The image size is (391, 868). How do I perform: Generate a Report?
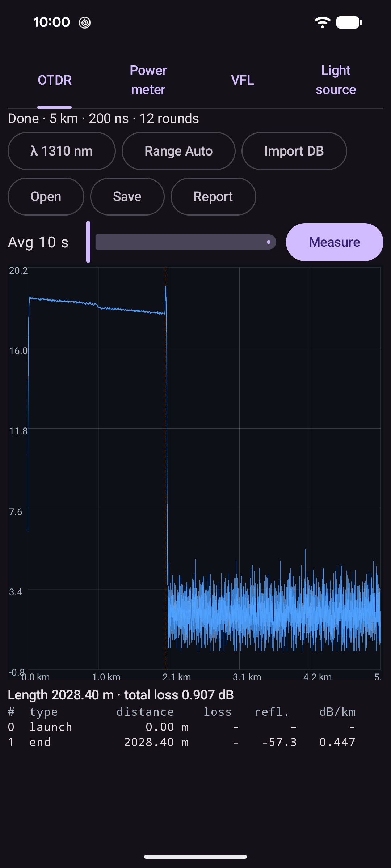coord(213,197)
